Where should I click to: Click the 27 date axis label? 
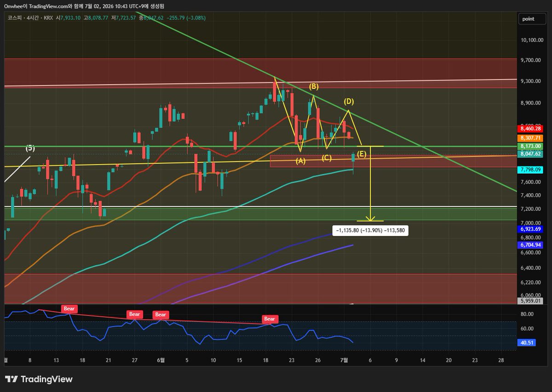click(x=135, y=360)
